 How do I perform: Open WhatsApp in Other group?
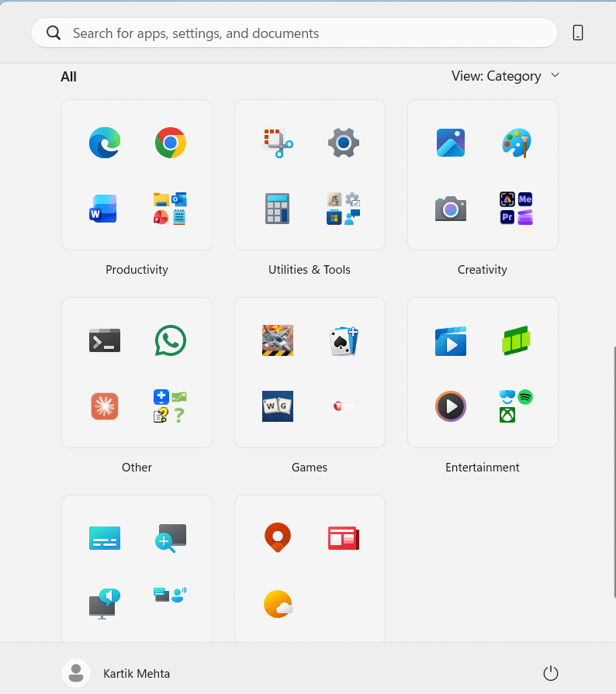coord(170,340)
